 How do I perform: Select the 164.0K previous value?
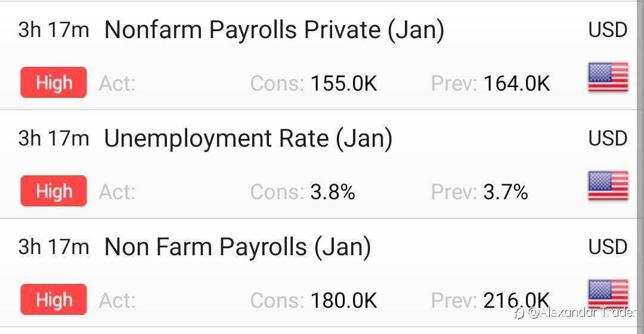tap(516, 83)
